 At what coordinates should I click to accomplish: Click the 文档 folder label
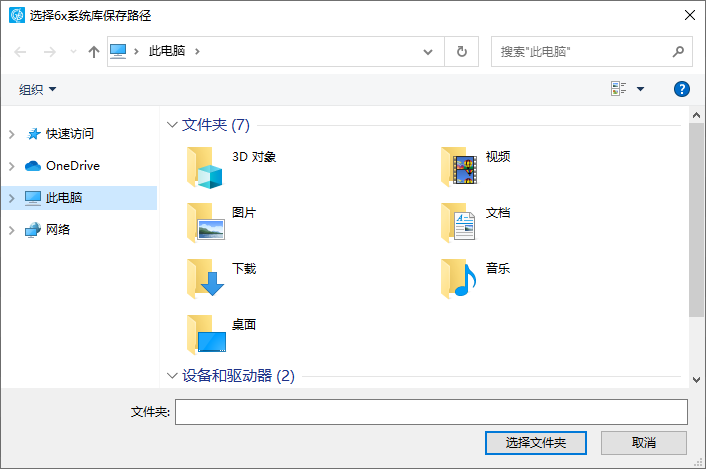click(x=498, y=212)
